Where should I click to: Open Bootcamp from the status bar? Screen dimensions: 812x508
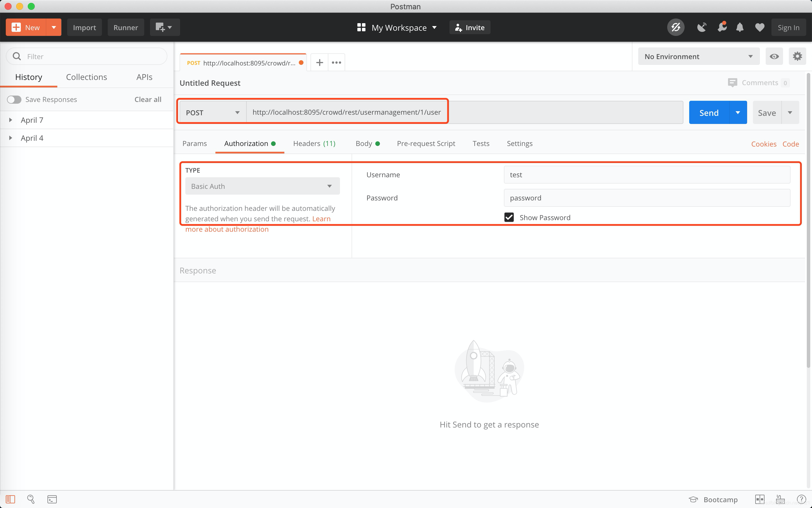[x=713, y=500]
